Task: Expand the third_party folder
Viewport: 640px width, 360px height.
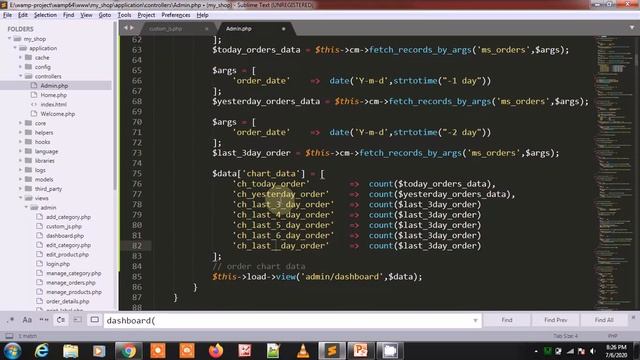Action: pos(20,189)
